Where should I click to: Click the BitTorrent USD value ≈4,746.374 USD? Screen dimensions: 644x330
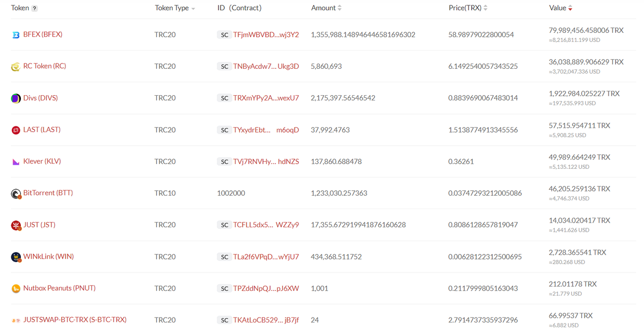click(569, 198)
